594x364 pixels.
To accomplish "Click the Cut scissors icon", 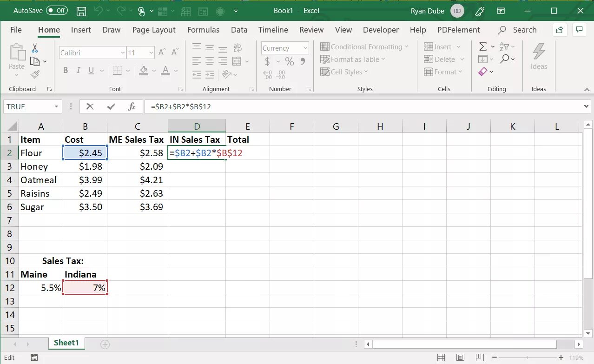I will pos(35,48).
